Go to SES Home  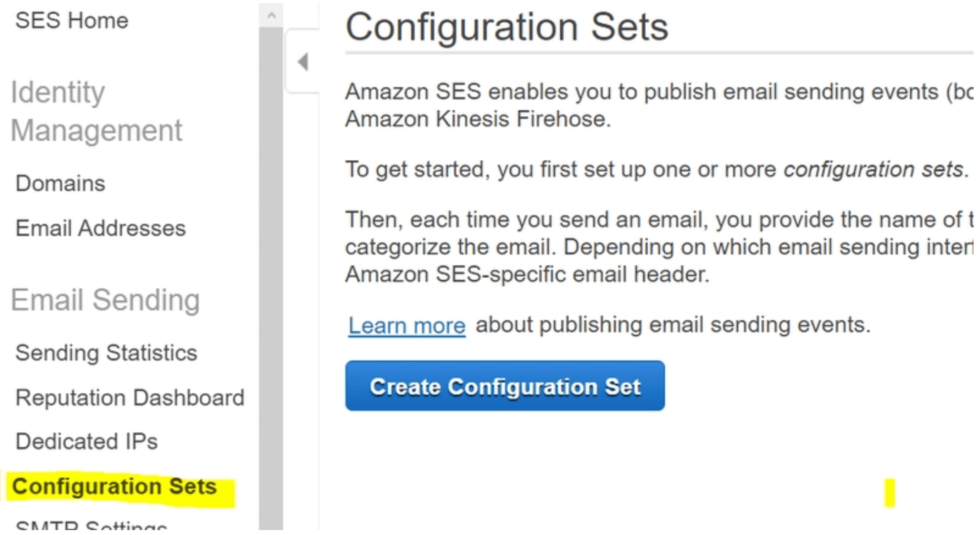pyautogui.click(x=72, y=21)
